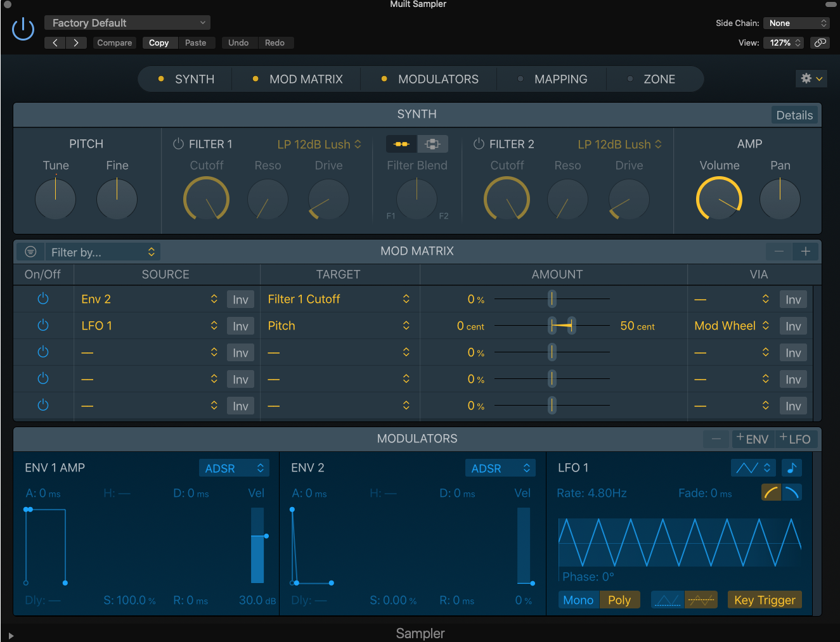Select parallel filter routing icon
The height and width of the screenshot is (642, 840).
[x=432, y=144]
